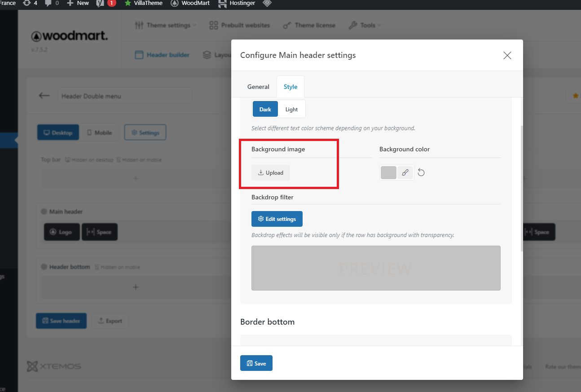Reset the background color with the undo icon

[421, 172]
